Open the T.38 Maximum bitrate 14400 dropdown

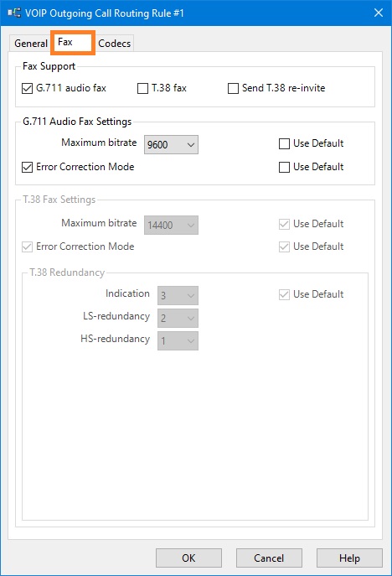tap(171, 225)
